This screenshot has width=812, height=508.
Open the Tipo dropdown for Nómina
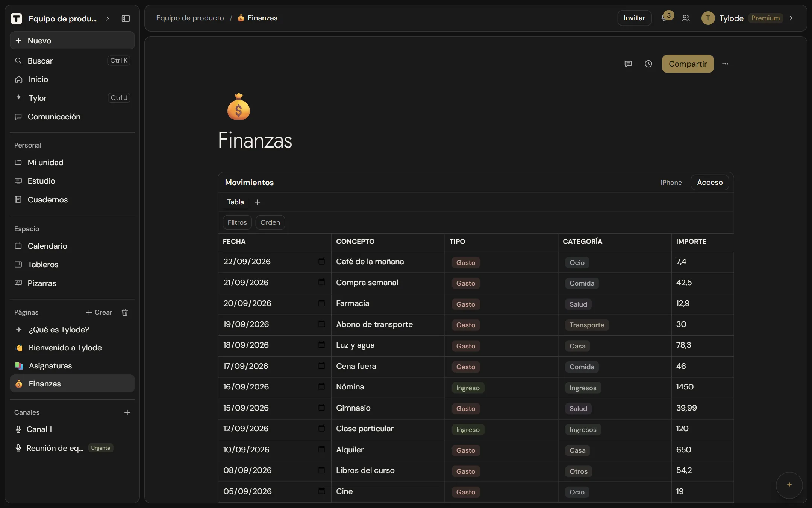tap(468, 388)
